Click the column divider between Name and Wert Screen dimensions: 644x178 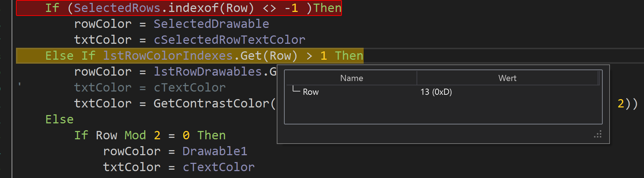[417, 78]
